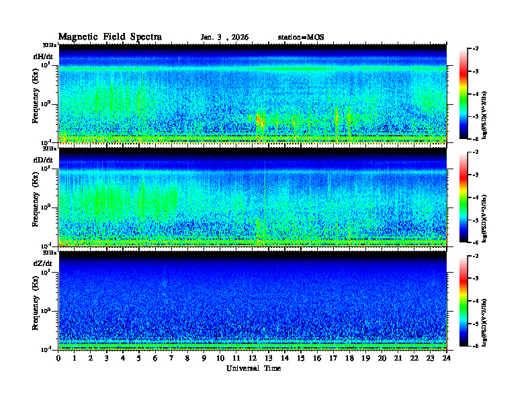This screenshot has height=411, width=532.
Task: Click hour 0 on the time axis
Action: (58, 359)
